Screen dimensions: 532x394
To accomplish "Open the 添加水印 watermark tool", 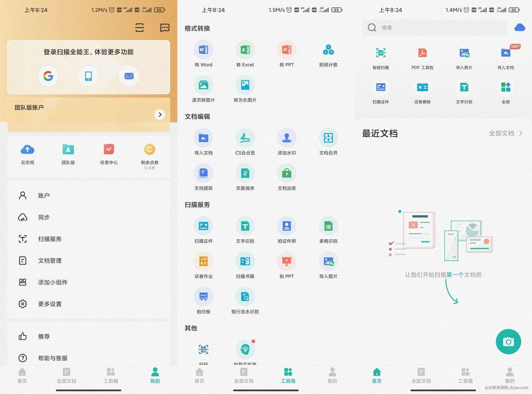I will pos(287,142).
